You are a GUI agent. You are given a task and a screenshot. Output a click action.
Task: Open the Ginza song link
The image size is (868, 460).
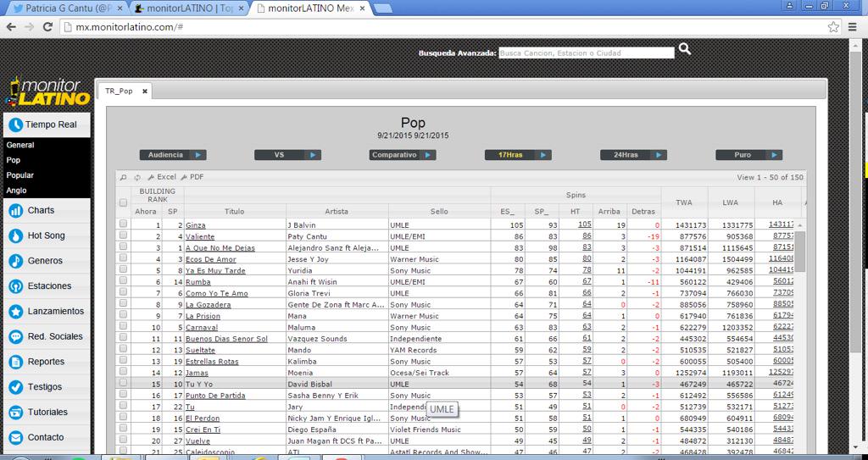pos(196,225)
